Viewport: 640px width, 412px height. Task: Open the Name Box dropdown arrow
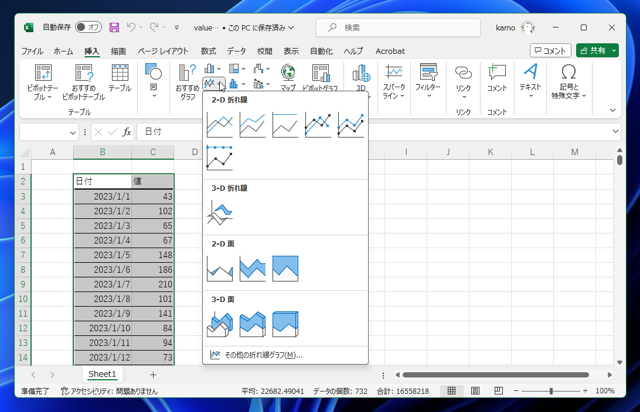click(x=73, y=132)
